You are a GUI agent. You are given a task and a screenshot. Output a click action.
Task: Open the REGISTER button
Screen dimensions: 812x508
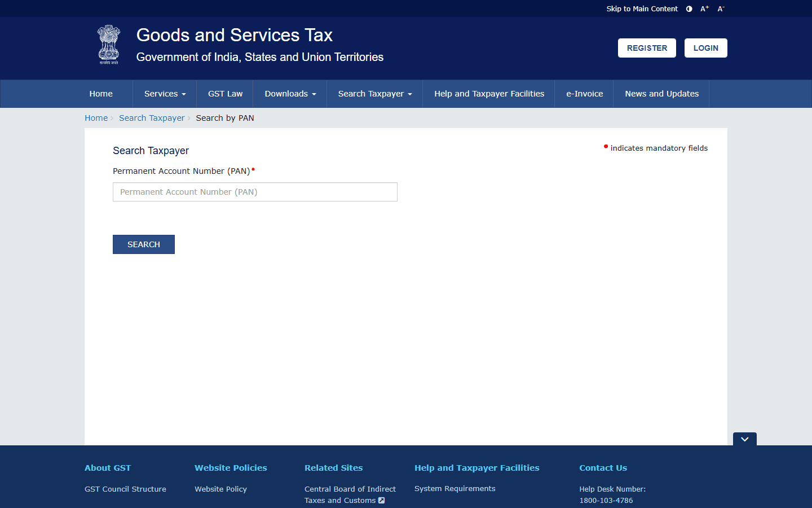(x=647, y=48)
